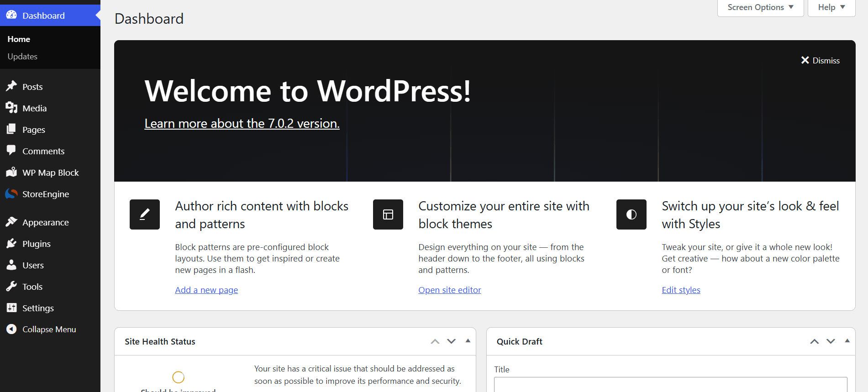This screenshot has height=392, width=868.
Task: Click the Settings sliders icon
Action: point(11,308)
